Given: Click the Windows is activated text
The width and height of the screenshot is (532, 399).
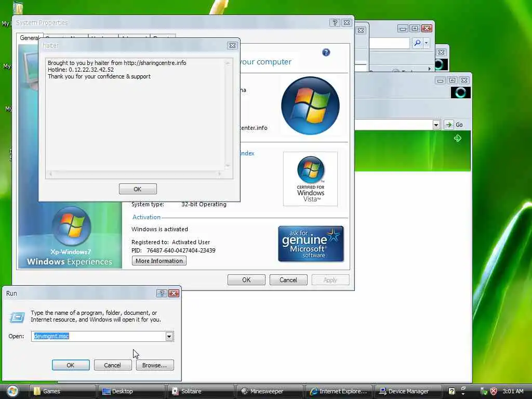Looking at the screenshot, I should pyautogui.click(x=160, y=229).
